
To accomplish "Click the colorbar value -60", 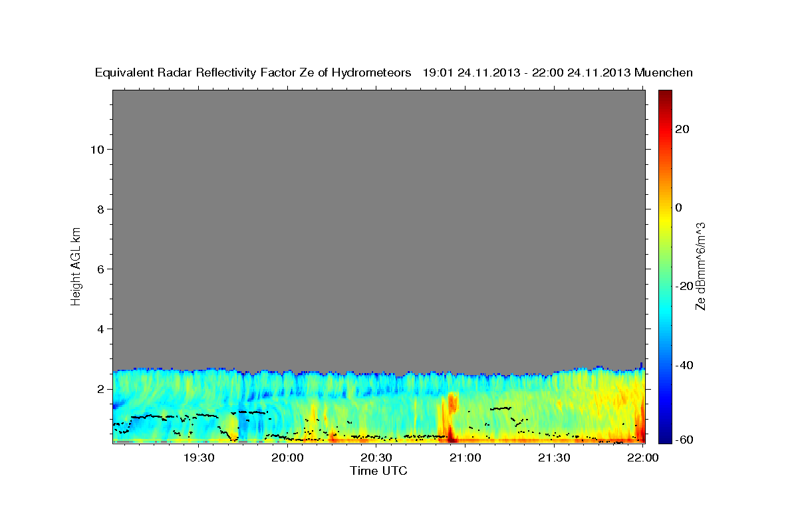I will tap(683, 440).
